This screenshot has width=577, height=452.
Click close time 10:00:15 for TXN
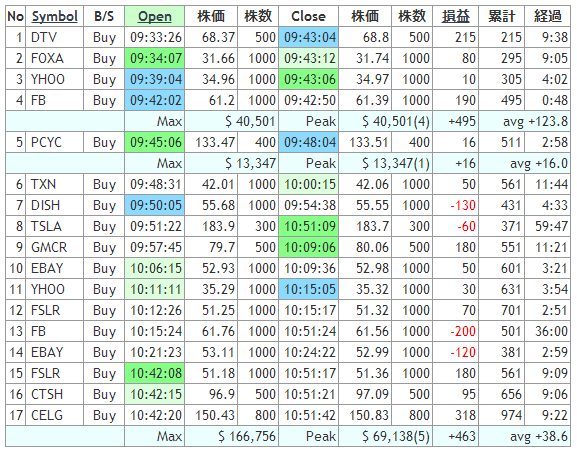(308, 184)
